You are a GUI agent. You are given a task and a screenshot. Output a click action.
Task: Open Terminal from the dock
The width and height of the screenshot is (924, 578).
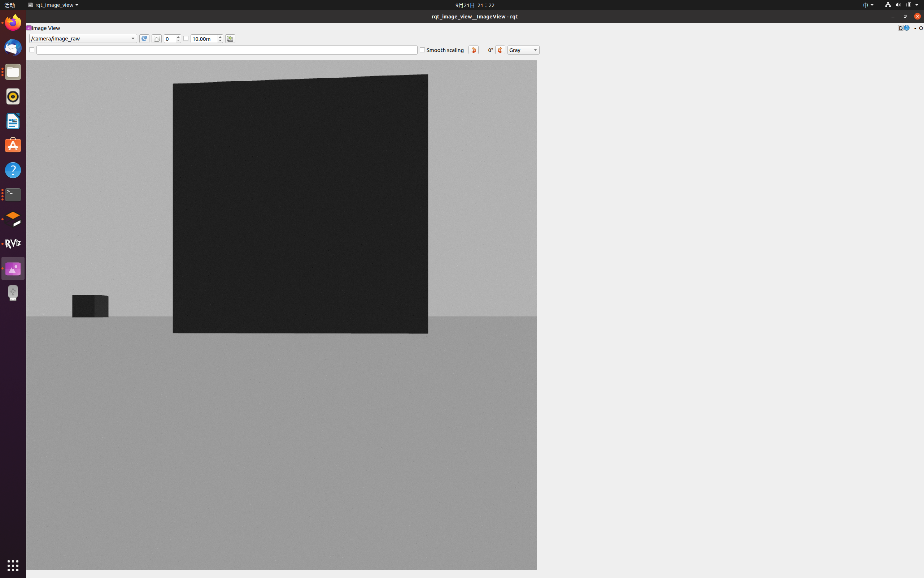coord(13,195)
